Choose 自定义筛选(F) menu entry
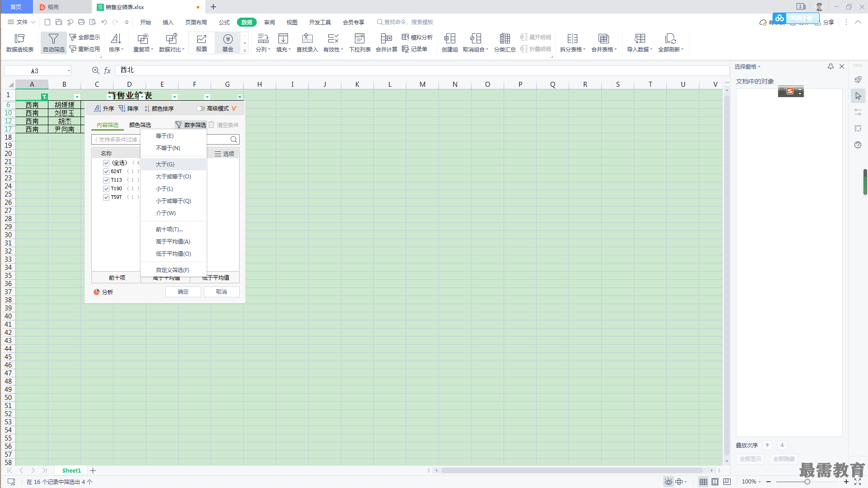The width and height of the screenshot is (868, 488). 174,270
